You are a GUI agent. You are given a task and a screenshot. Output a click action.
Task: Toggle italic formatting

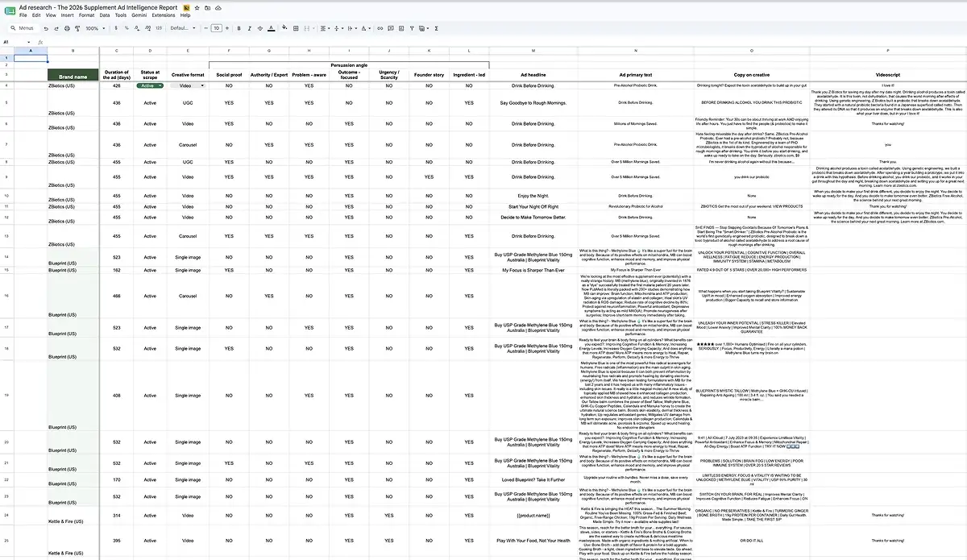(249, 28)
